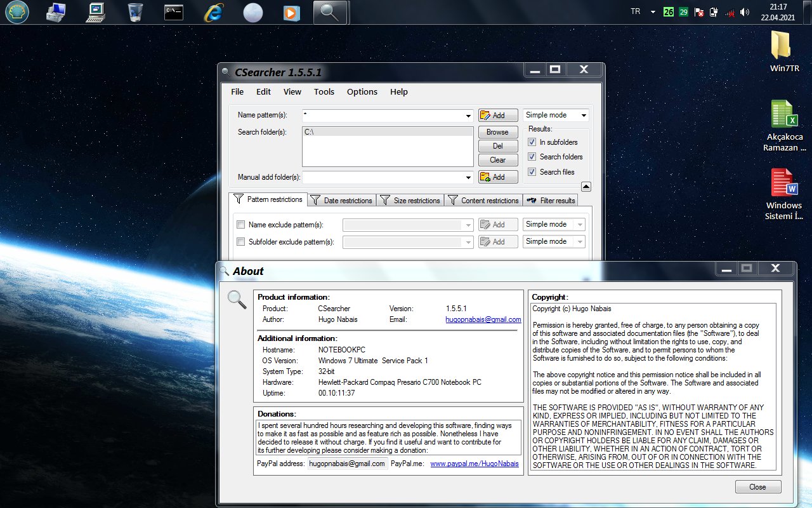Switch to the Pattern restrictions tab
The image size is (812, 508).
pyautogui.click(x=268, y=199)
